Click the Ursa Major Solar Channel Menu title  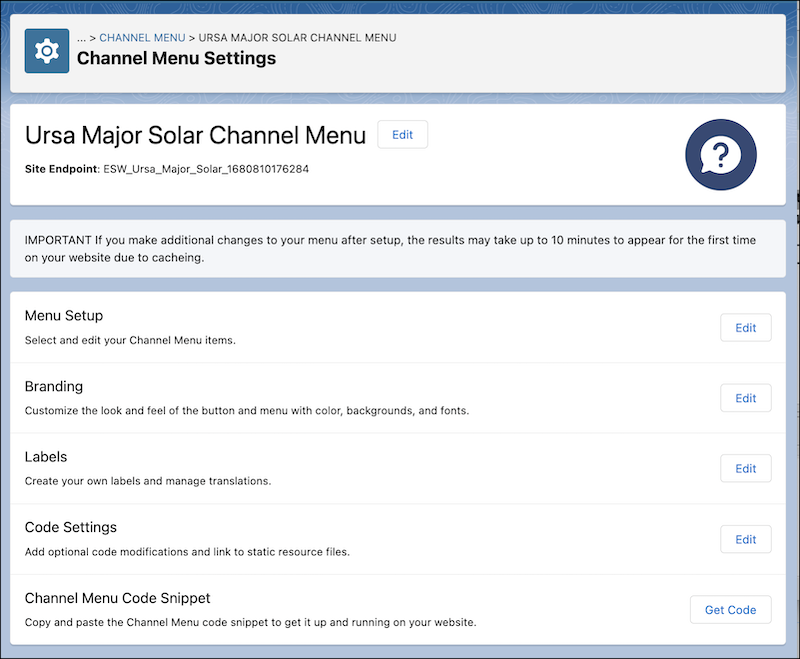[195, 135]
